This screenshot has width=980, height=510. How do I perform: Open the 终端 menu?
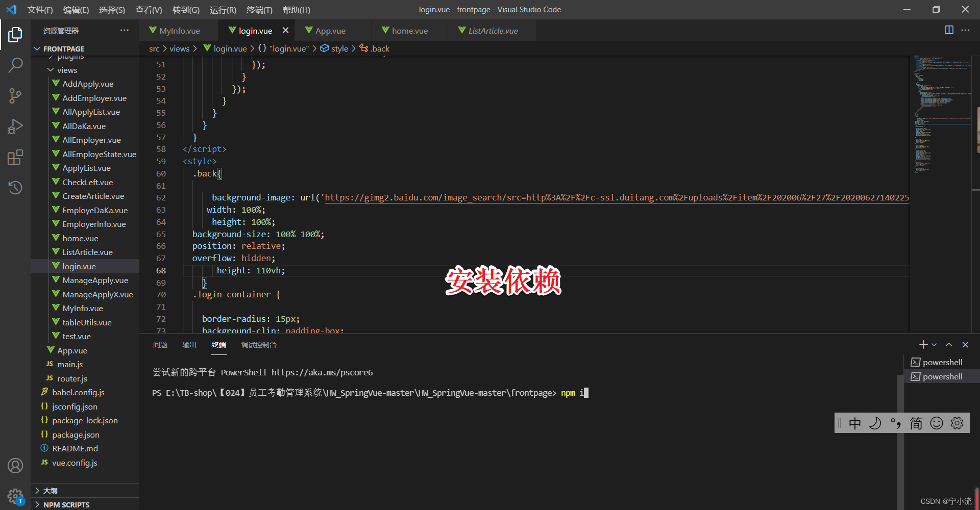click(260, 10)
